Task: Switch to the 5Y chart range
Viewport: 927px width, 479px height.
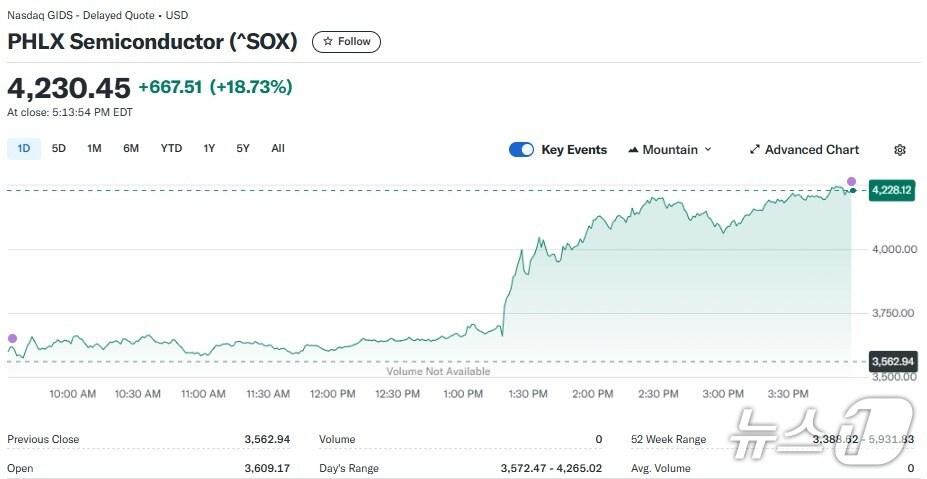Action: [243, 149]
